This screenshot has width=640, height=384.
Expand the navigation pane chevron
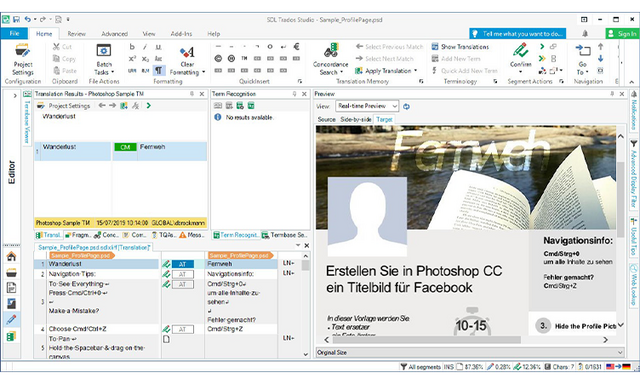coord(15,95)
